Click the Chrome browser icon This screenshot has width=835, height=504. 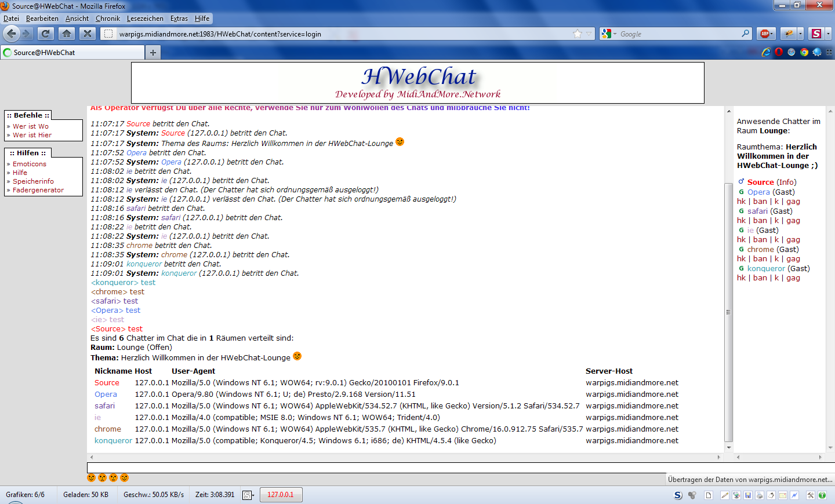coord(804,52)
